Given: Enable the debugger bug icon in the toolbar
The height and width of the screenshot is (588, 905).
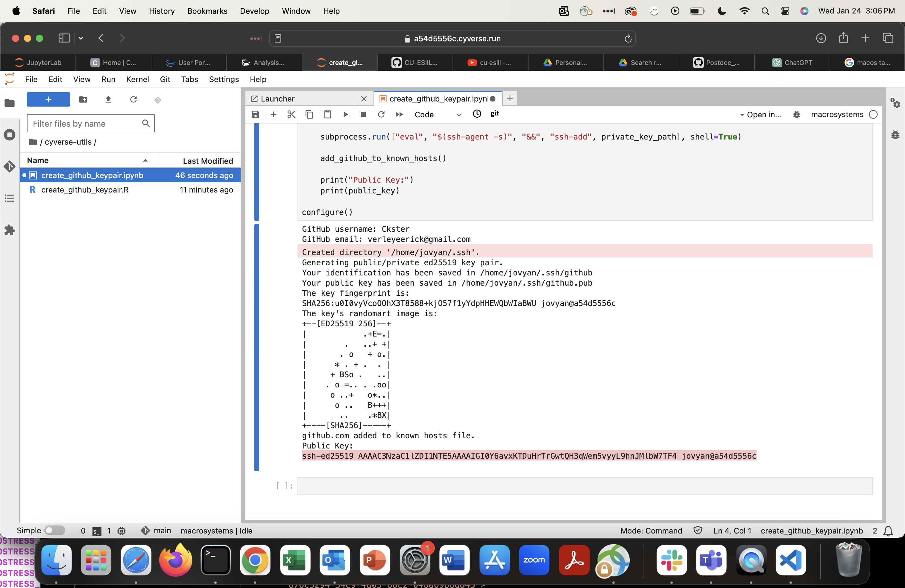Looking at the screenshot, I should [797, 114].
